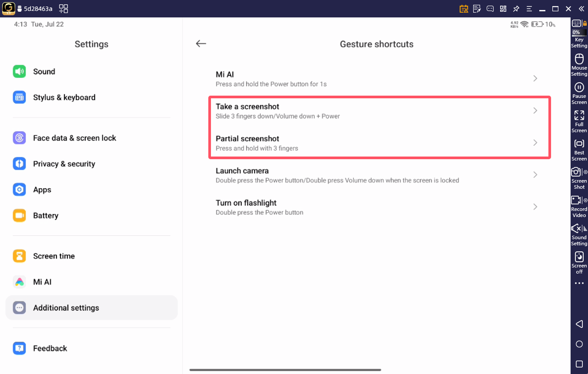Click the battery 10% indicator

point(544,24)
